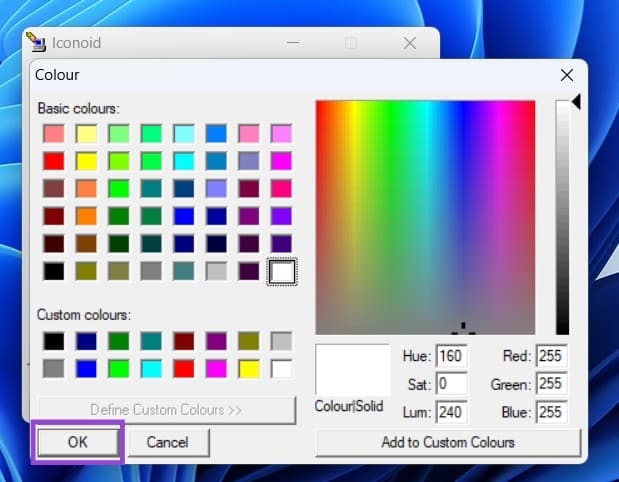Select pale yellow swatch in first basic row
Image resolution: width=619 pixels, height=482 pixels.
[86, 133]
